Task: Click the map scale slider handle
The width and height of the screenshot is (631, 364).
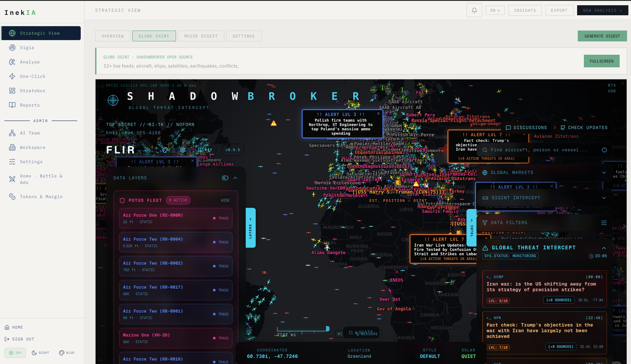Action: point(328,328)
